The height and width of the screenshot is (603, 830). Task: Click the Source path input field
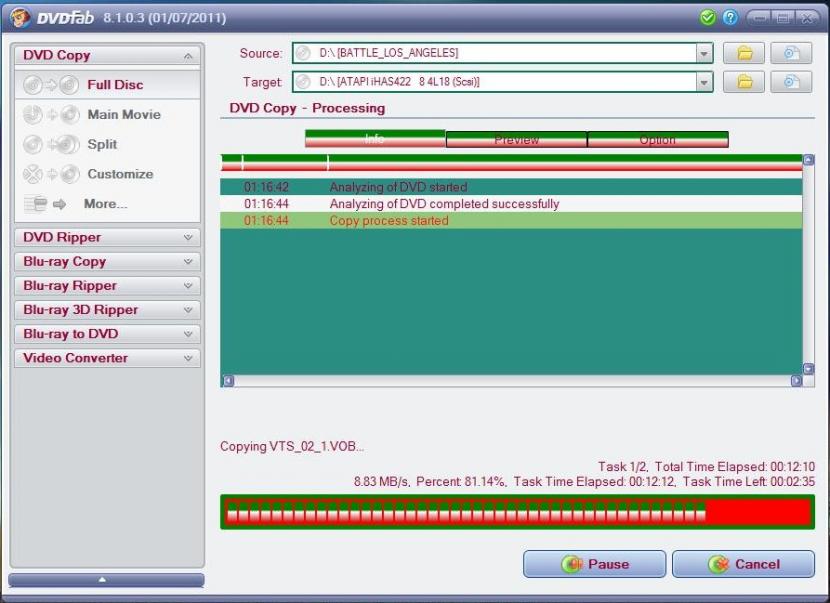pyautogui.click(x=502, y=53)
